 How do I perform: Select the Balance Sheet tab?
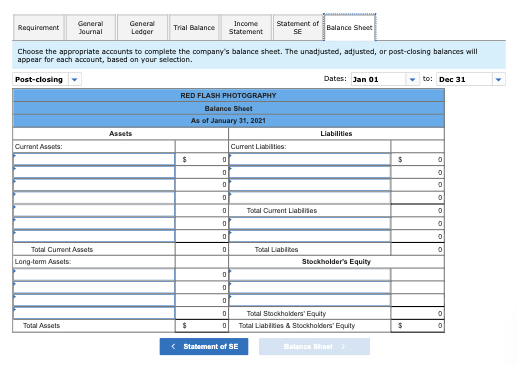tap(349, 28)
